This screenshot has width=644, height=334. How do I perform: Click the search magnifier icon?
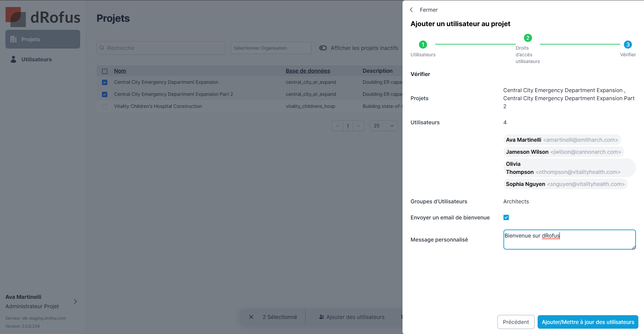click(x=102, y=48)
